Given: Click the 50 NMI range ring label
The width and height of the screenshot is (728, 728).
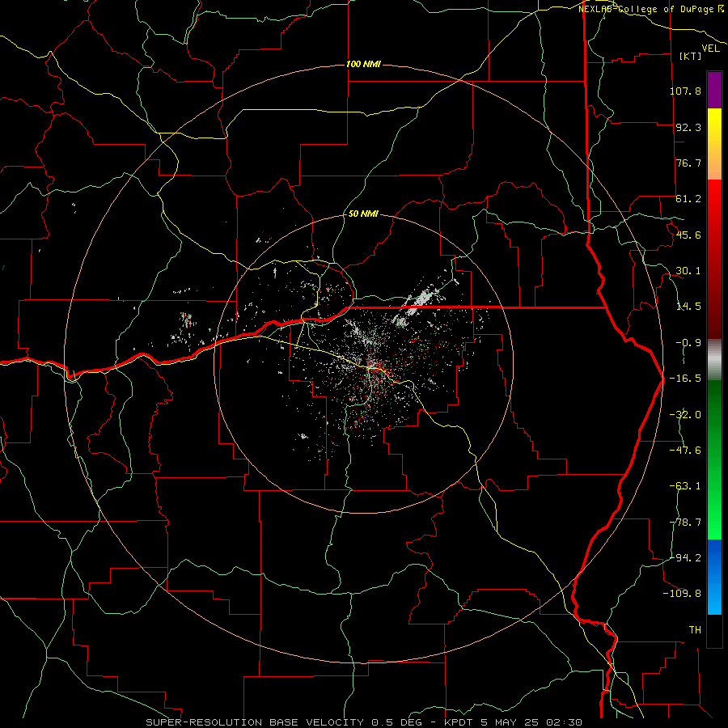Looking at the screenshot, I should [x=363, y=214].
